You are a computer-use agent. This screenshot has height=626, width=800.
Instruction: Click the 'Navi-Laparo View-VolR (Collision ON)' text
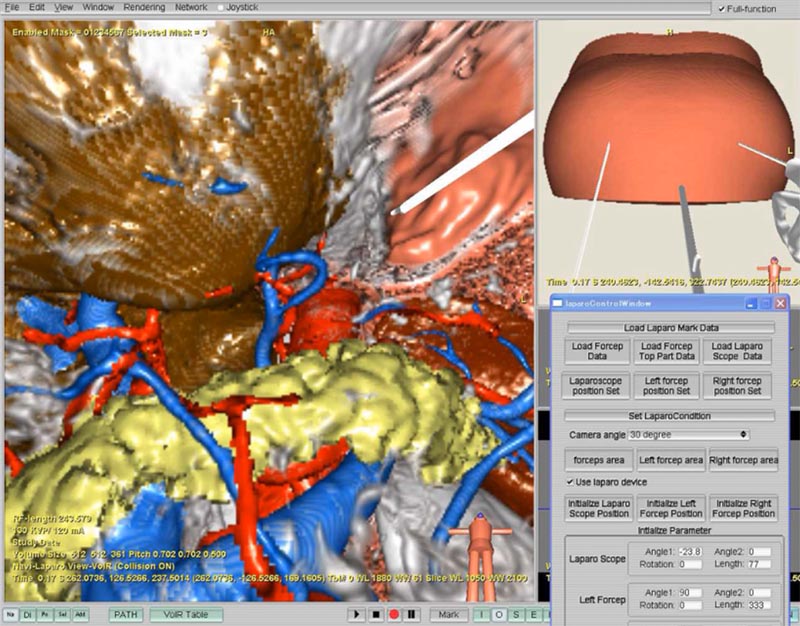click(93, 566)
